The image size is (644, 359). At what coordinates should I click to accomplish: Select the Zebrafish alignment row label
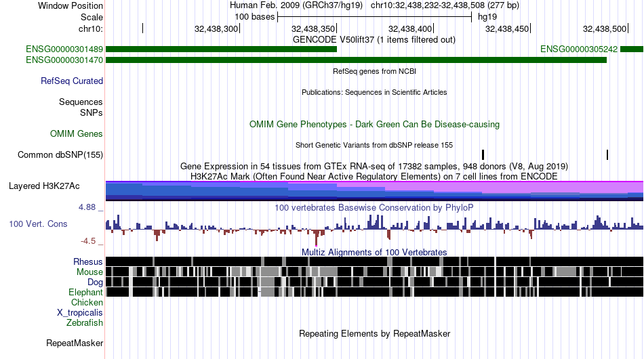pos(85,323)
